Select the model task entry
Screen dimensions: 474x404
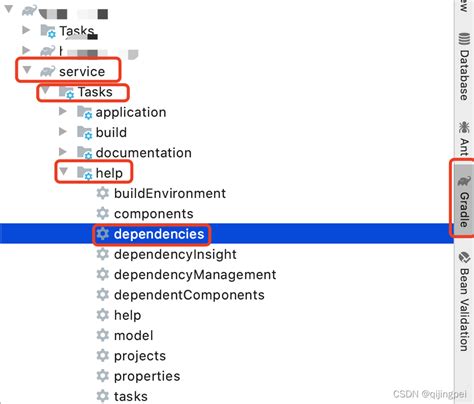pos(134,336)
